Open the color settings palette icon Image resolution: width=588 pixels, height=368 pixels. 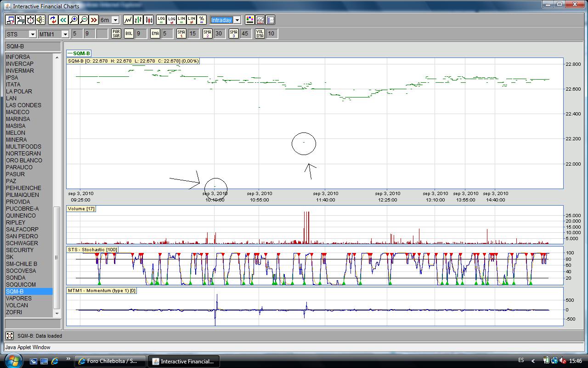tap(249, 20)
